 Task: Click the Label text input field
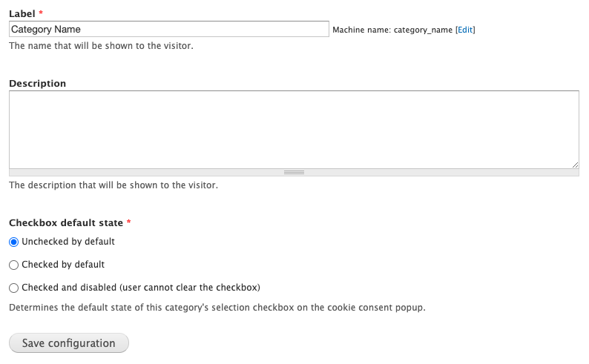click(168, 29)
